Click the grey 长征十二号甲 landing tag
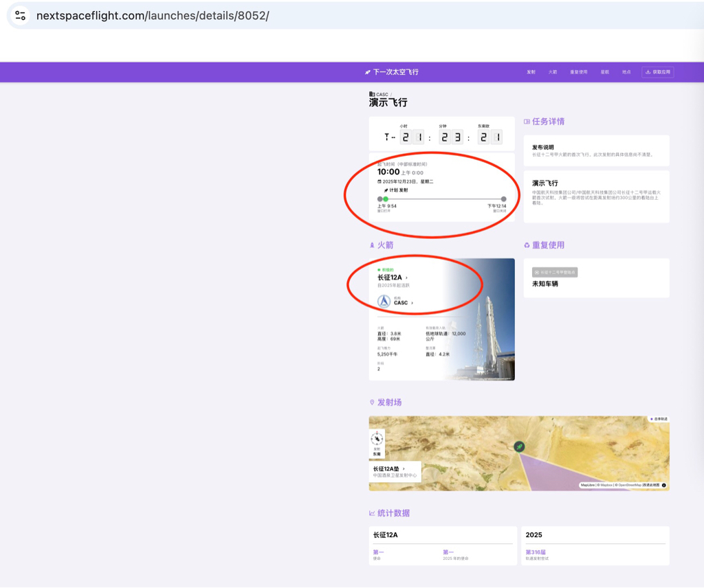The width and height of the screenshot is (704, 588). (555, 272)
